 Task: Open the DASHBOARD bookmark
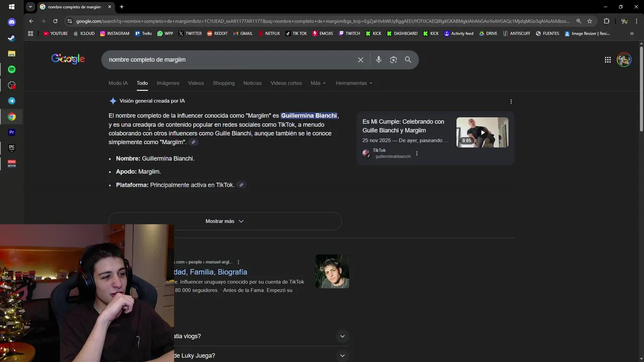coord(402,34)
